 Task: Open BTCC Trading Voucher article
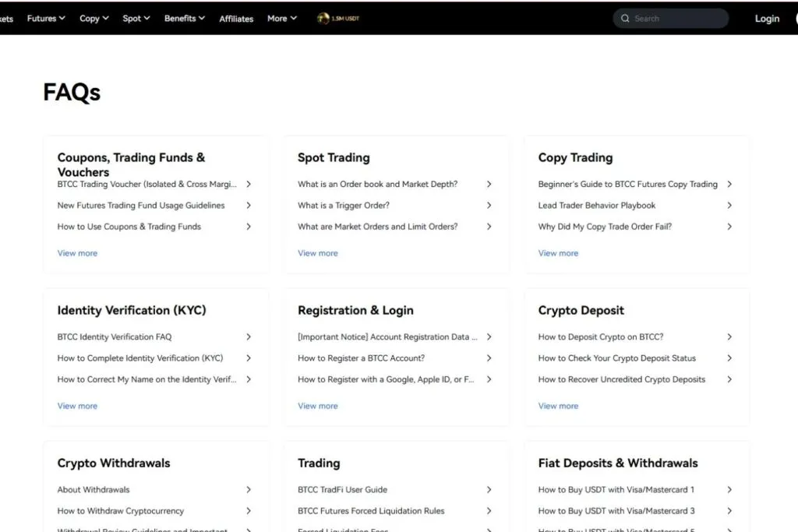(147, 184)
